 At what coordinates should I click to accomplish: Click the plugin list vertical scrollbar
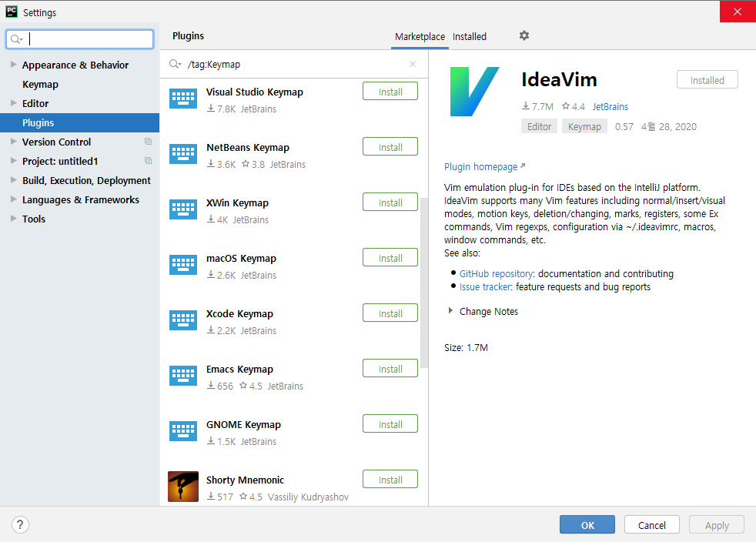click(x=423, y=283)
